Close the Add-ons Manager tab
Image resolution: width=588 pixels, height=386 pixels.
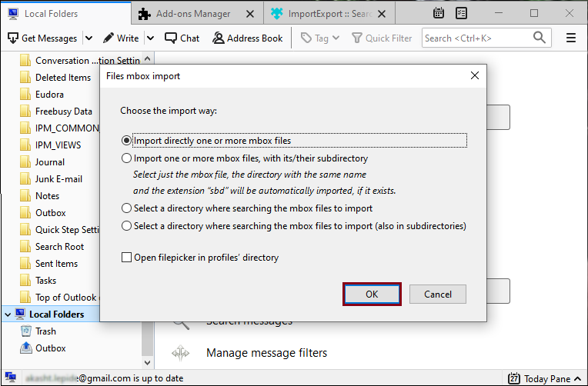coord(250,14)
